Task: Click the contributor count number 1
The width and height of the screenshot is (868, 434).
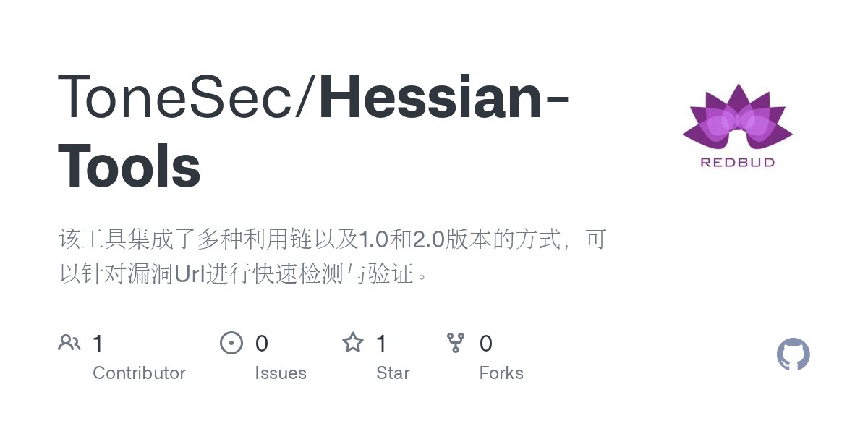Action: tap(98, 344)
